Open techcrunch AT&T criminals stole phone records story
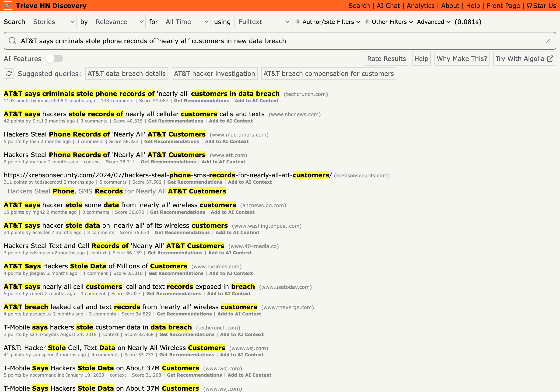Screen dimensions: 560x392 [141, 94]
